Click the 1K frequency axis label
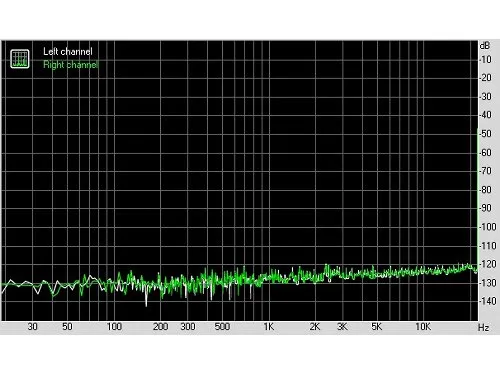 click(x=269, y=327)
